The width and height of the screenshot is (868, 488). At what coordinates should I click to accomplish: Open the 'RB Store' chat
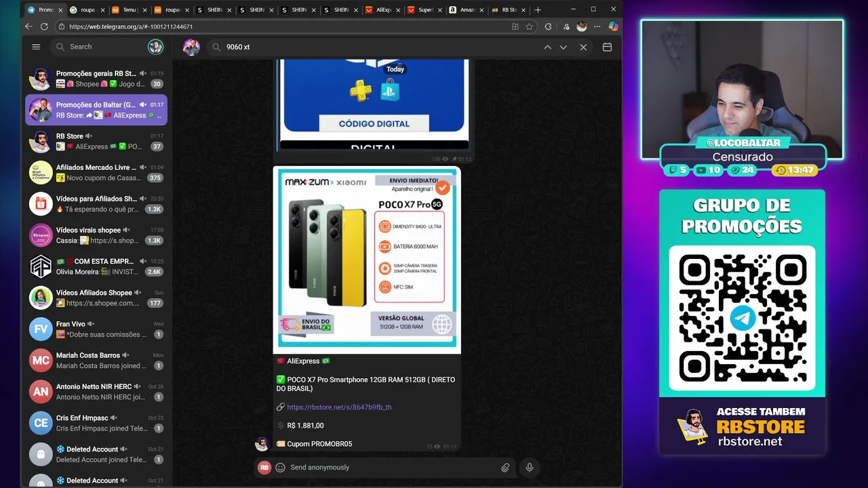(96, 141)
